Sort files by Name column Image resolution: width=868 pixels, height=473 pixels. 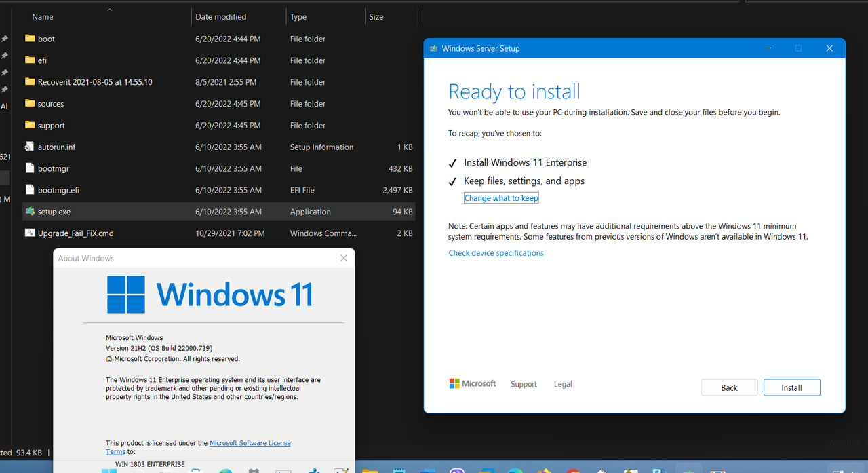click(43, 17)
